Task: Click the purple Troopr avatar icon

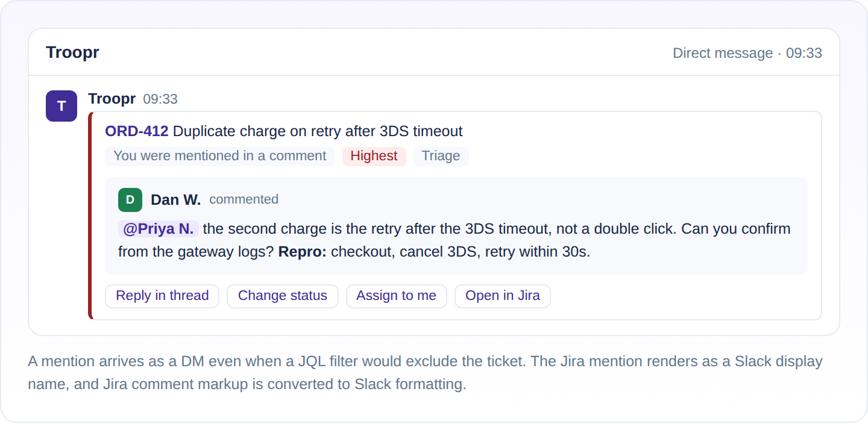Action: pyautogui.click(x=61, y=106)
